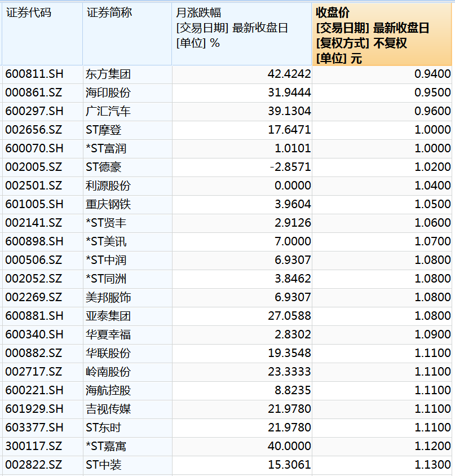Select the 3.8462 value cell
Viewport: 455px width, 476px height.
(x=242, y=279)
